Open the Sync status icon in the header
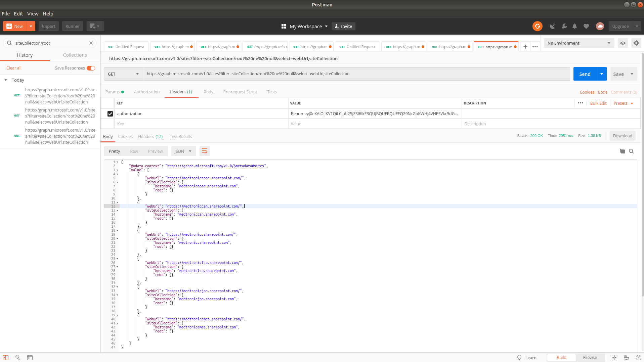644x362 pixels. tap(537, 26)
